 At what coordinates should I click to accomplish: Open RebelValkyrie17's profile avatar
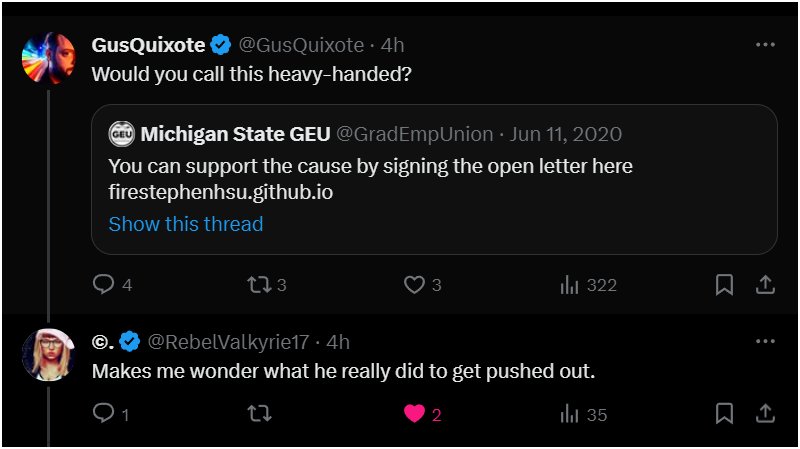47,353
